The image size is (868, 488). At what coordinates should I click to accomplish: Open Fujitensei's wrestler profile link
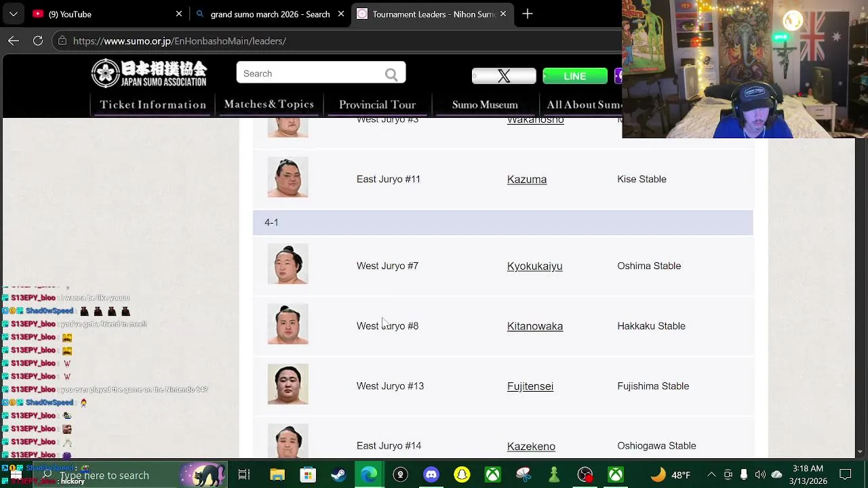(x=530, y=386)
